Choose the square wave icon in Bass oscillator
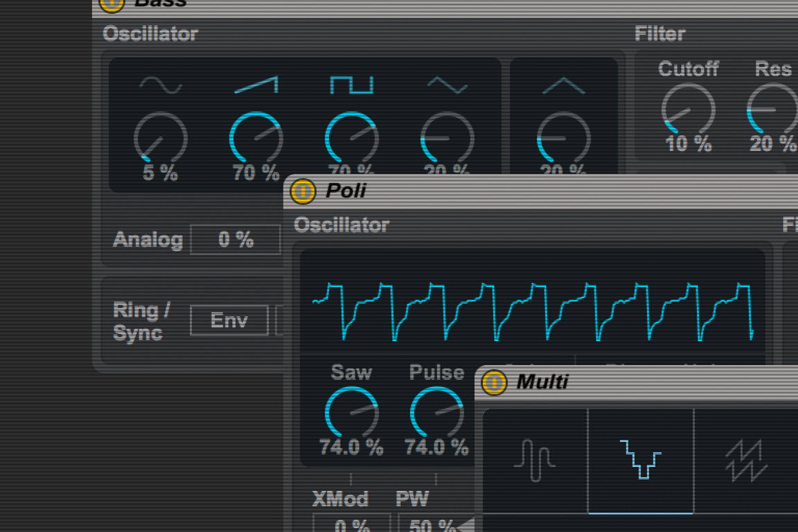798x532 pixels. point(351,85)
